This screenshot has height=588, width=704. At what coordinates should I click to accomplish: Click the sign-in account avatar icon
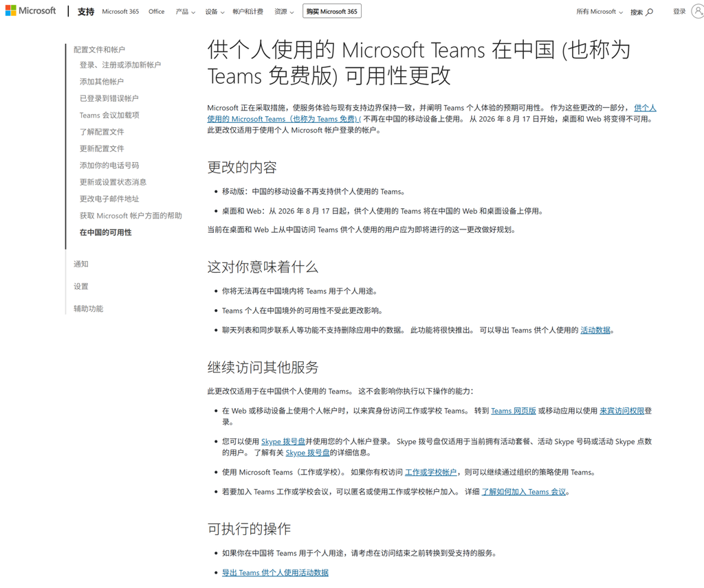[697, 12]
